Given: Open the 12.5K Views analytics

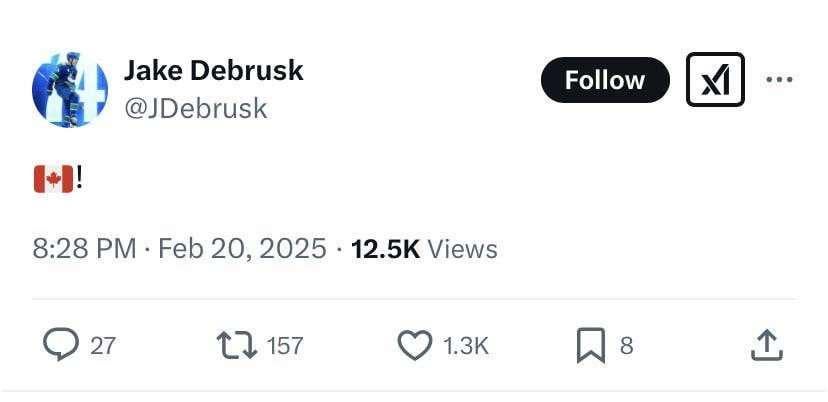Looking at the screenshot, I should [x=424, y=248].
